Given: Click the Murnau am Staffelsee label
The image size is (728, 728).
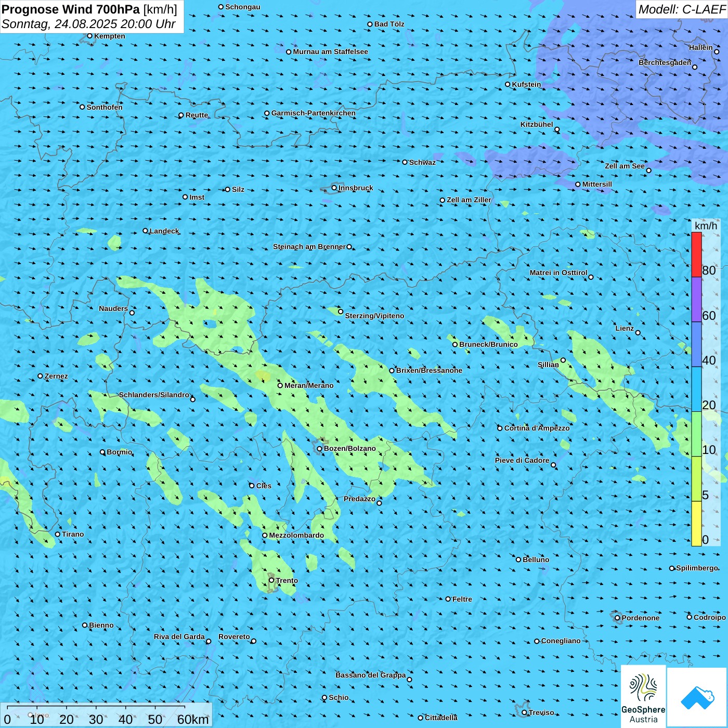Looking at the screenshot, I should pos(330,51).
